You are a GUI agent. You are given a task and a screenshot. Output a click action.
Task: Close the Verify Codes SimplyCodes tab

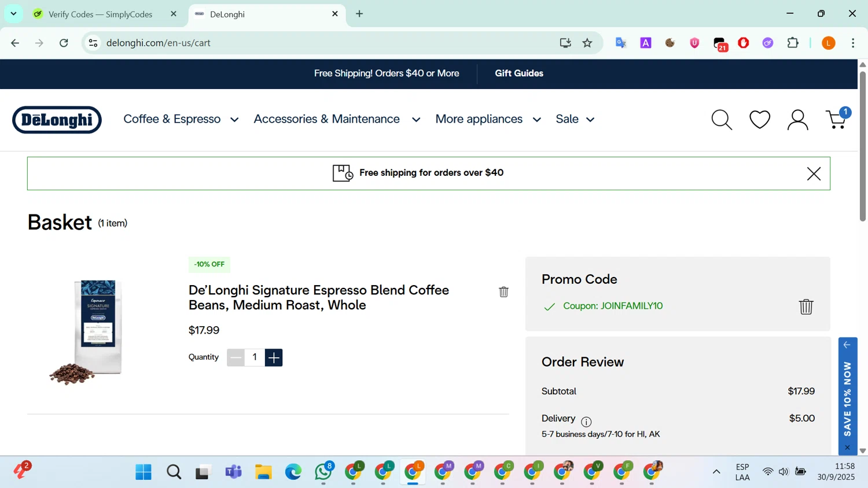point(173,14)
